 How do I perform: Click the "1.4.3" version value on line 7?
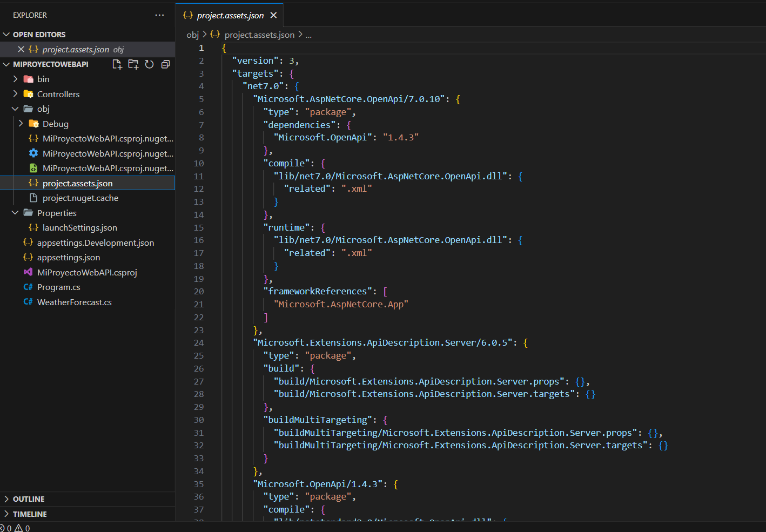[x=401, y=137]
